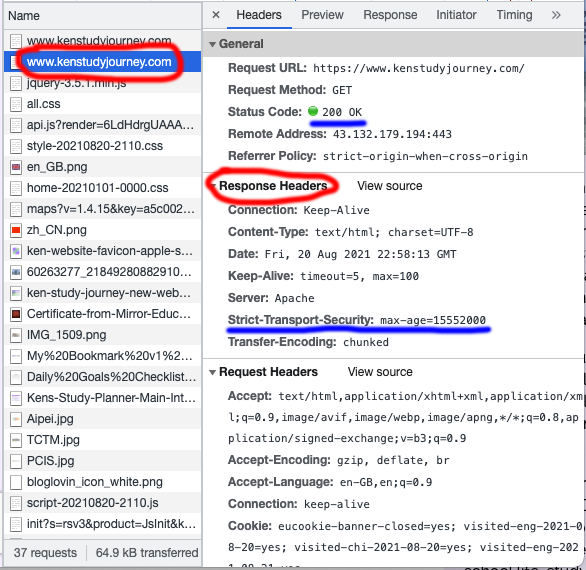586x570 pixels.
Task: Select bloglovin_icon_white.png request
Action: (x=103, y=482)
